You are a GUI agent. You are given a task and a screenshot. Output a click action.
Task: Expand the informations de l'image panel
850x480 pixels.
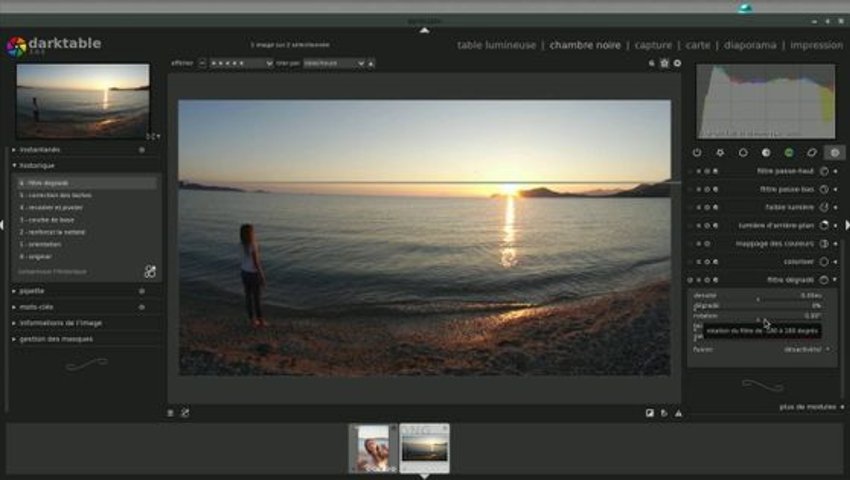14,323
